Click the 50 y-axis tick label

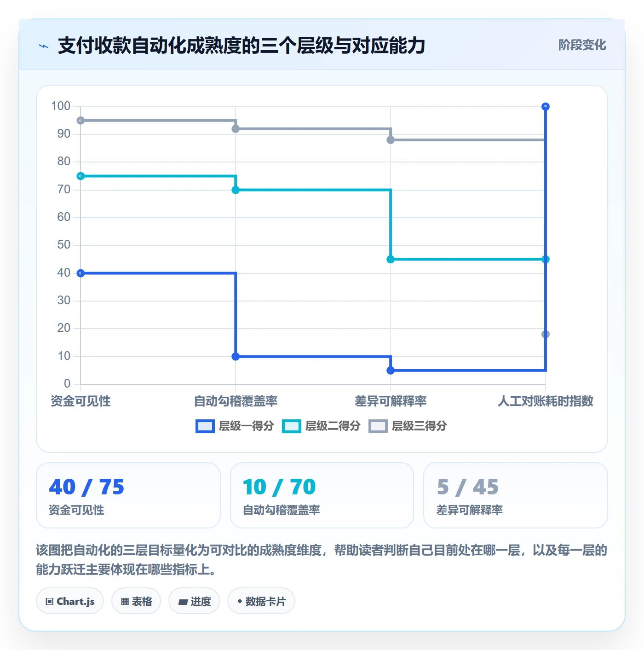64,245
